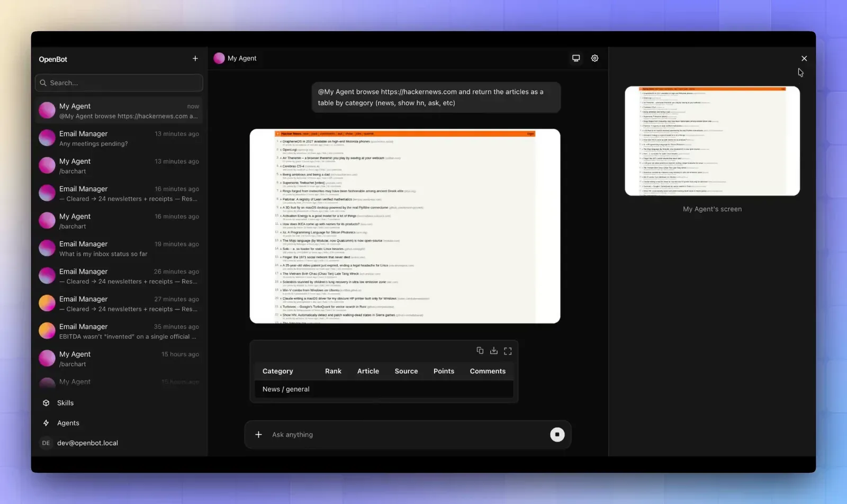This screenshot has height=504, width=847.
Task: Click the hackernews browse prompt message
Action: point(436,97)
